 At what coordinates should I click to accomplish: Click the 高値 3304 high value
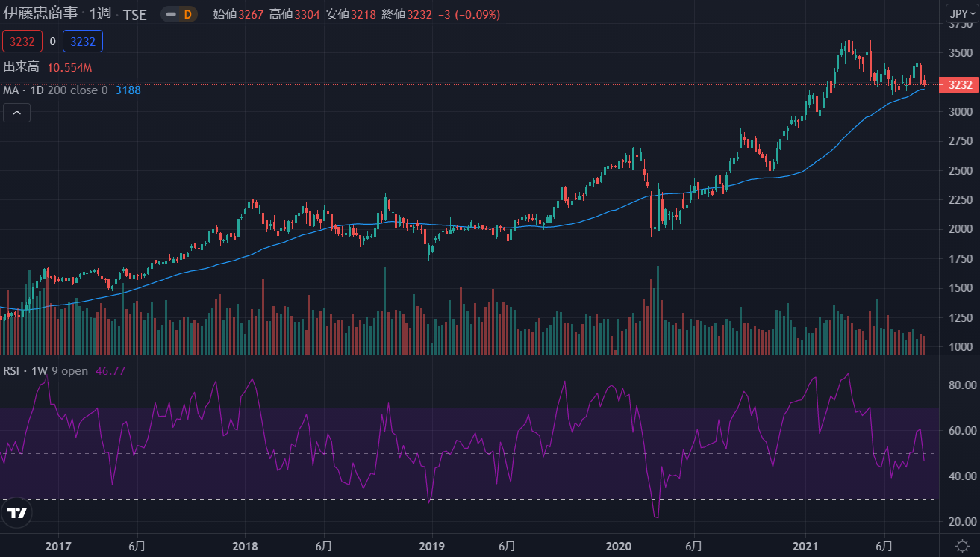pos(295,14)
